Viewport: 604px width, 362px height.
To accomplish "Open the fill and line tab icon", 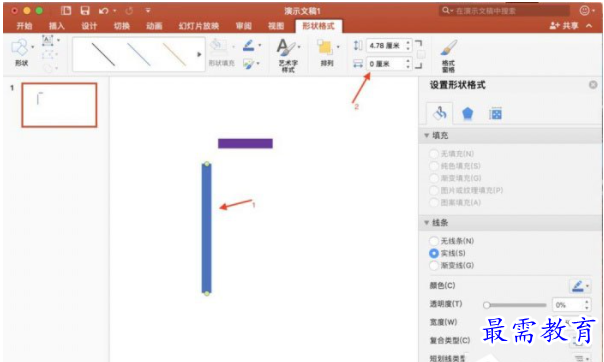I will click(440, 113).
